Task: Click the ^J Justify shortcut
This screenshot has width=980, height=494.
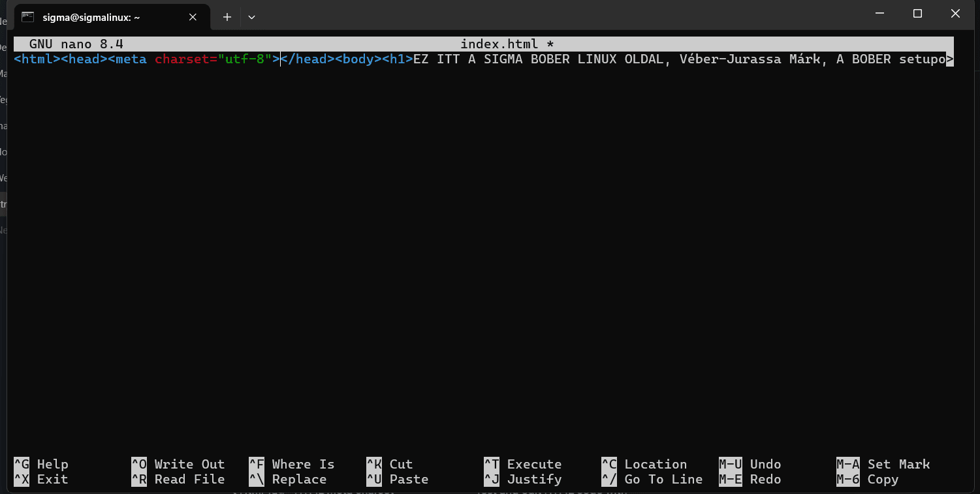Action: tap(523, 479)
